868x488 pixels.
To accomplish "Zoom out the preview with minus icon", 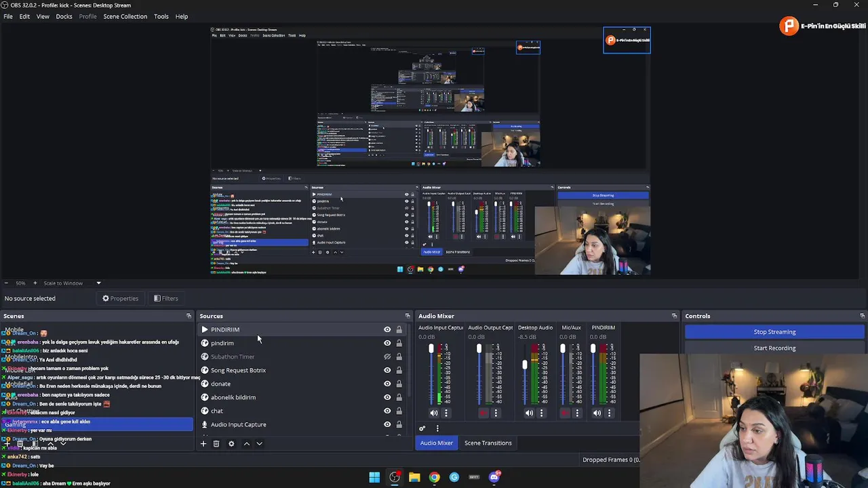I will pos(6,283).
